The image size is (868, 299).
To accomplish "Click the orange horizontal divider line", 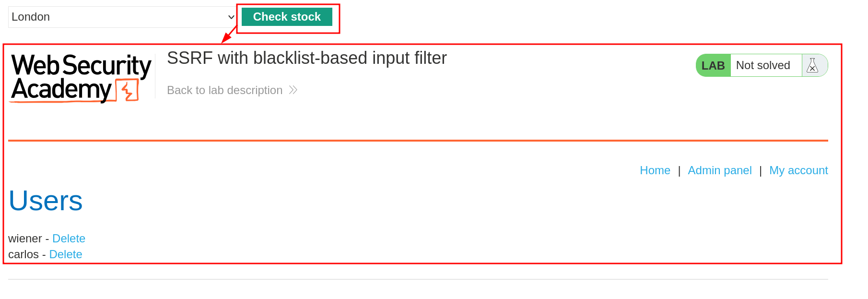I will [x=418, y=141].
